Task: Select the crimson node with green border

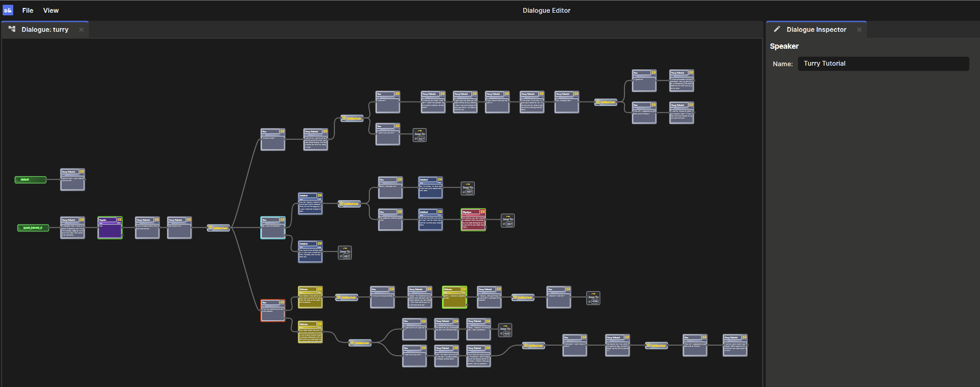Action: click(x=474, y=220)
